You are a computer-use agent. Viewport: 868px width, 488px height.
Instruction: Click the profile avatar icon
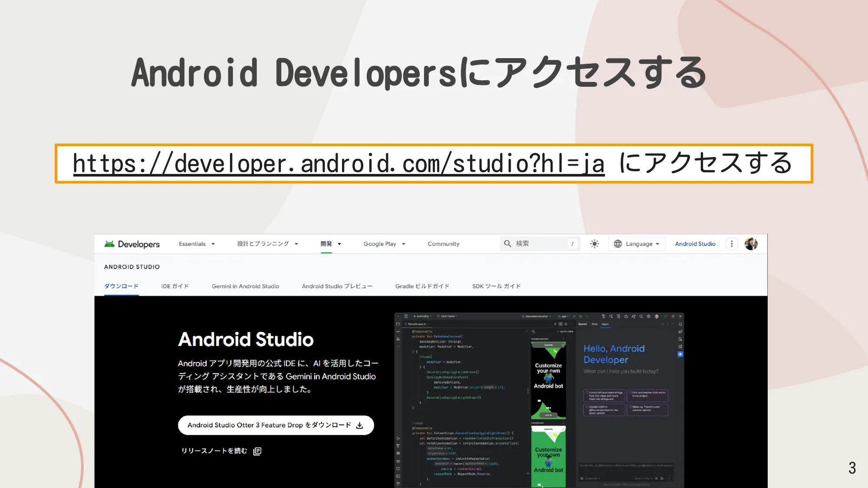pos(751,243)
